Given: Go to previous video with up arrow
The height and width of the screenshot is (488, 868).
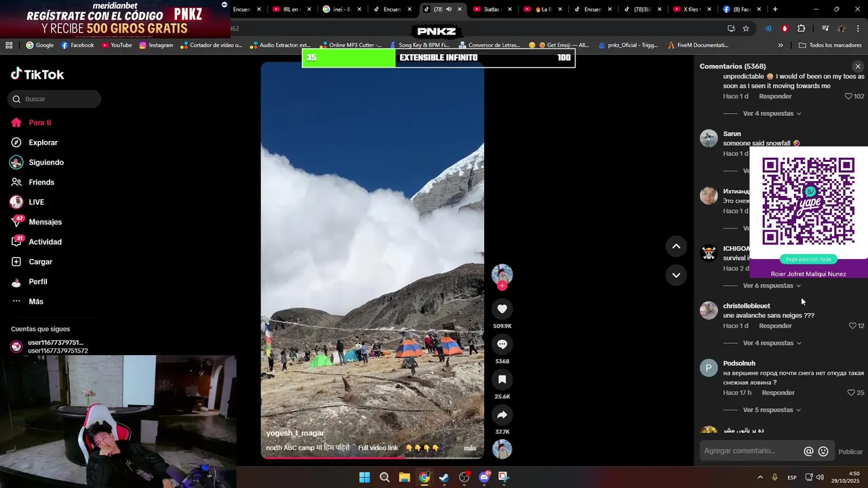Looking at the screenshot, I should pos(676,247).
